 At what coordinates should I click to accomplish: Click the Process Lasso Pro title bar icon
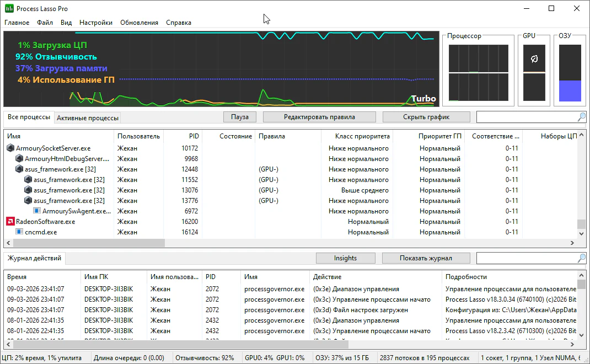tap(9, 8)
